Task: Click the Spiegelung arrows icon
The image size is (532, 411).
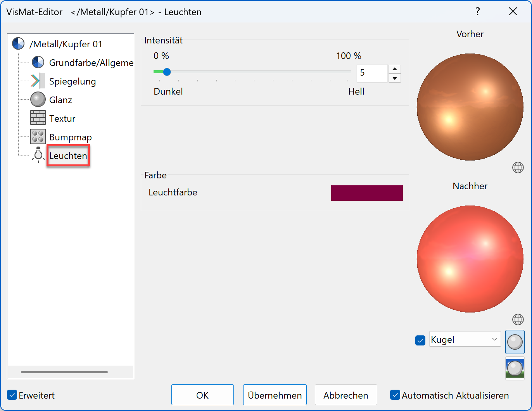Action: 38,81
